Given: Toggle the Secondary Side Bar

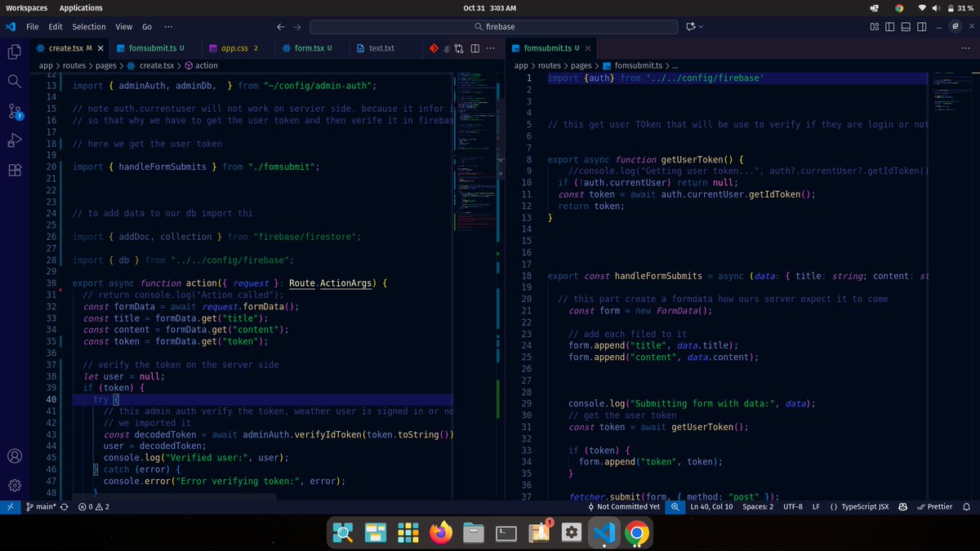Looking at the screenshot, I should (x=921, y=26).
